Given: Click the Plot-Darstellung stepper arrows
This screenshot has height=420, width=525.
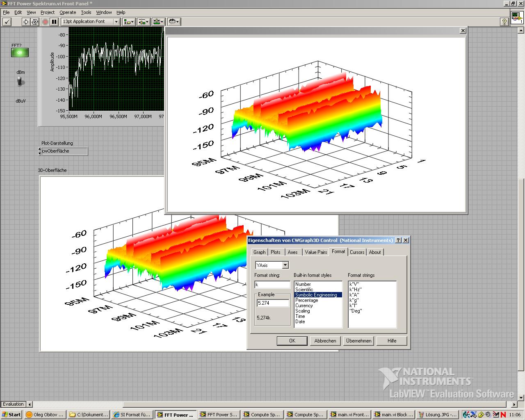Looking at the screenshot, I should 39,151.
